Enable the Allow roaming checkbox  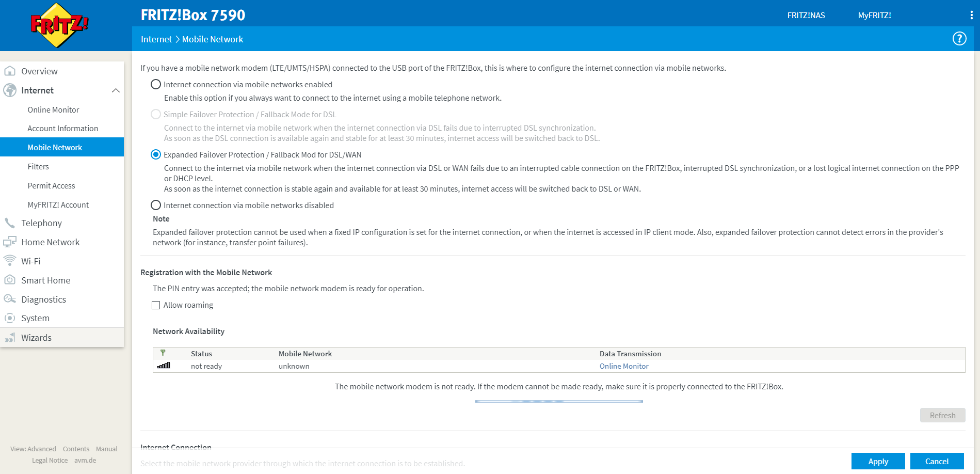(x=156, y=305)
